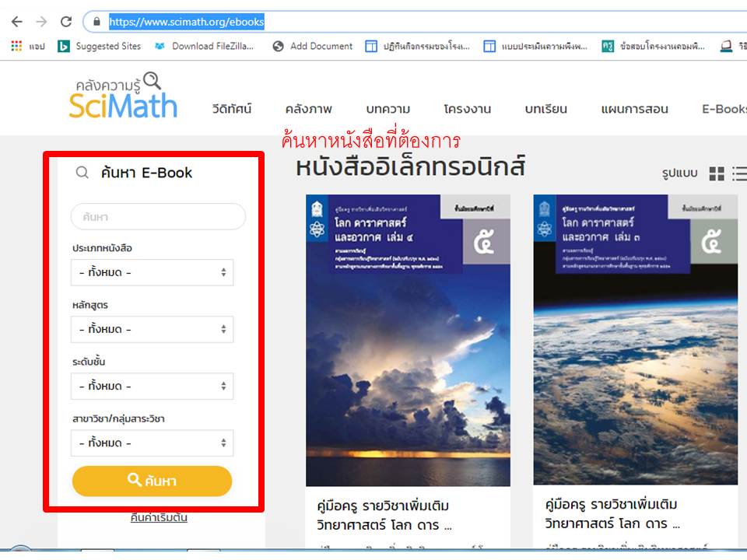747x560 pixels.
Task: Expand หลักสูตร dropdown
Action: (x=152, y=329)
